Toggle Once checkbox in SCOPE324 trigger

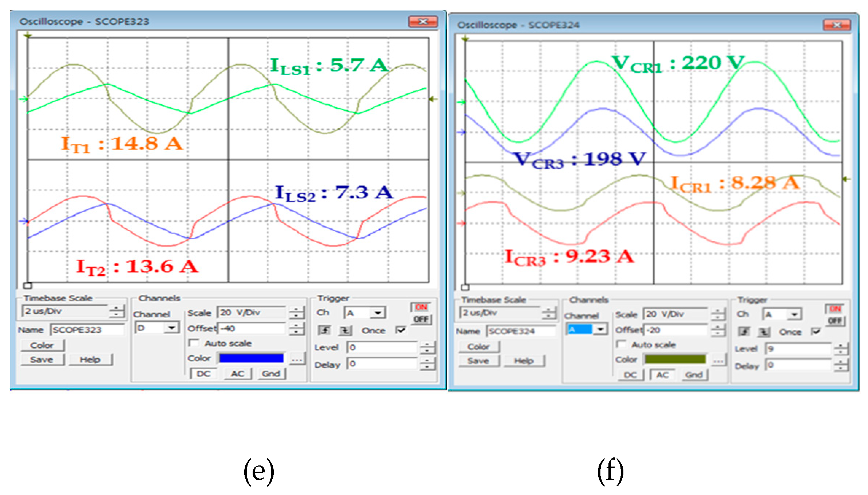816,332
